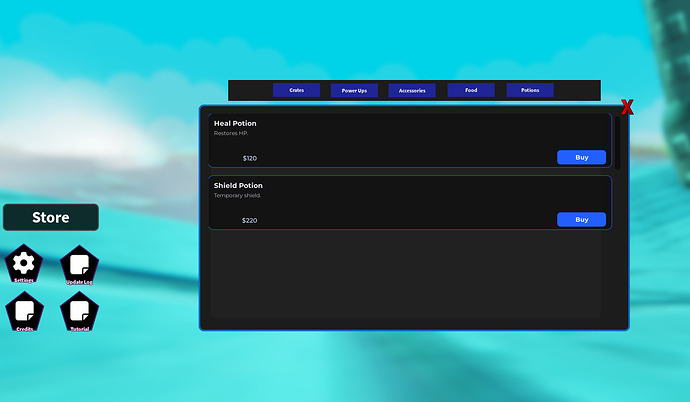Switch to the Accessories tab

412,91
